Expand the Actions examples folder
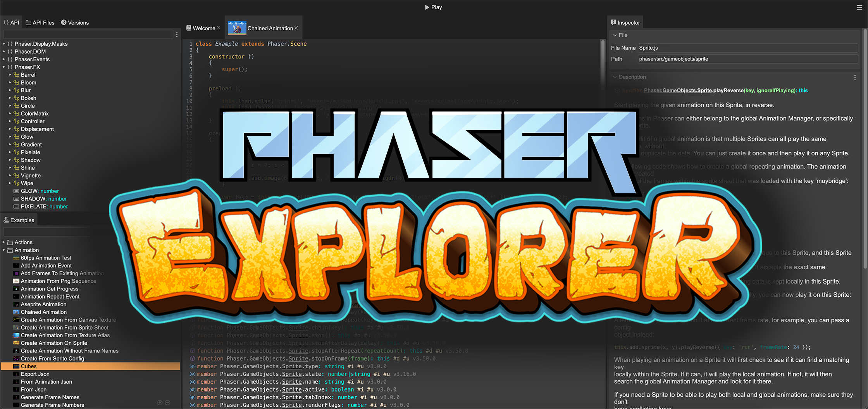Image resolution: width=868 pixels, height=409 pixels. [4, 242]
